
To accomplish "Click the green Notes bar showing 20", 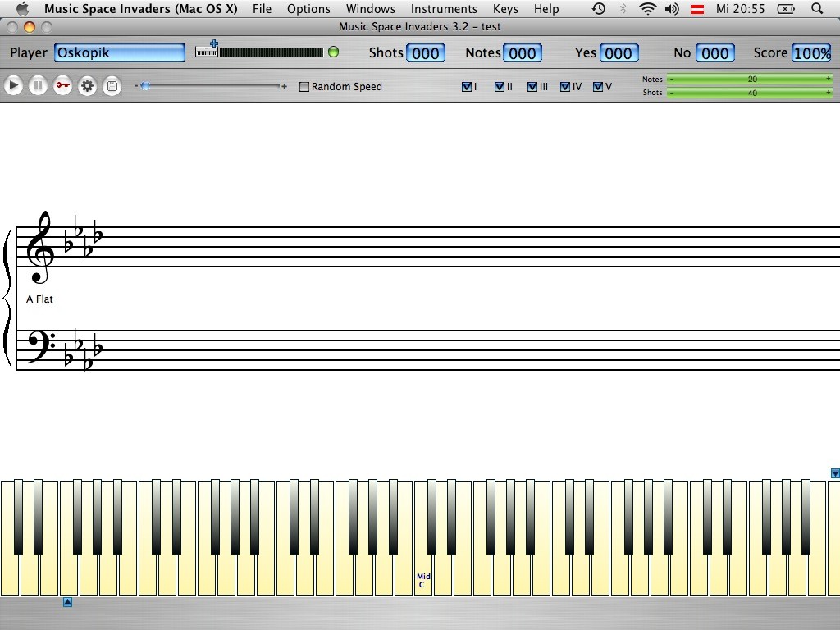I will click(x=750, y=80).
